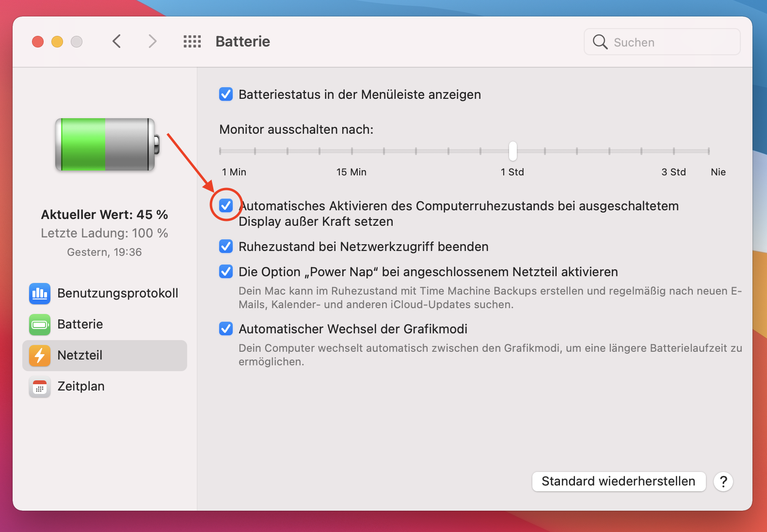This screenshot has width=767, height=532.
Task: Toggle Automatischer Wechsel der Grafikmodi
Action: click(x=226, y=329)
